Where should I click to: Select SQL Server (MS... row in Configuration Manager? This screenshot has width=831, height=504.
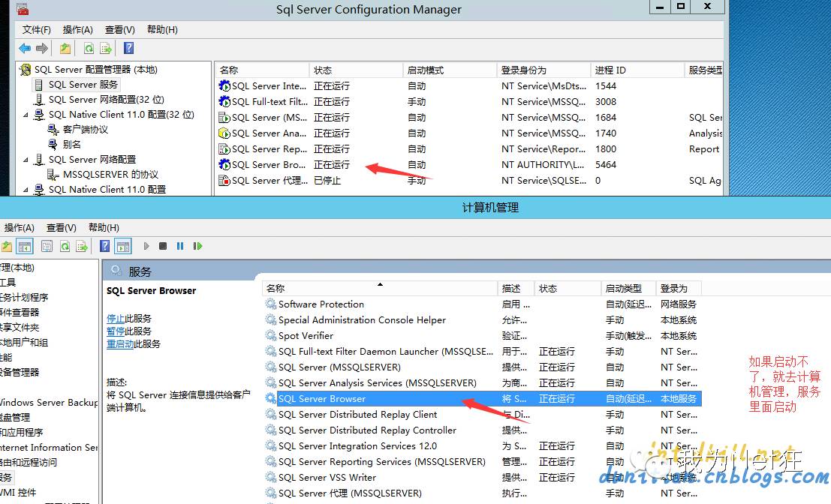click(468, 118)
